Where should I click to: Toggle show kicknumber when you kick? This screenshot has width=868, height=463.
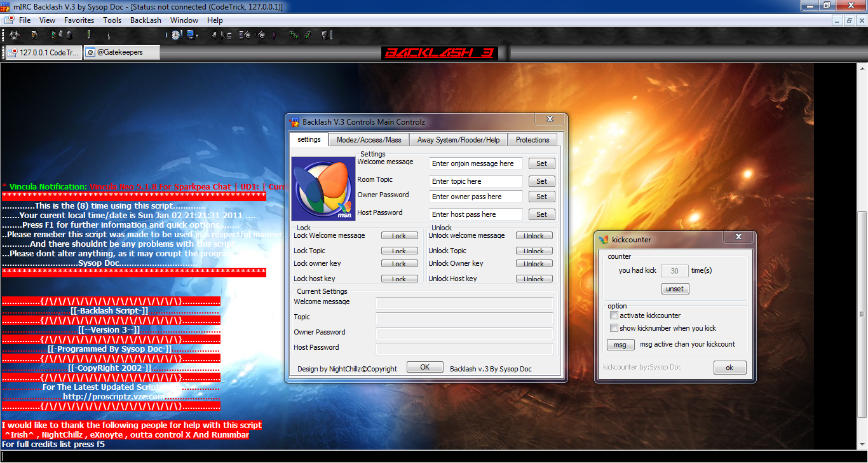pos(614,328)
